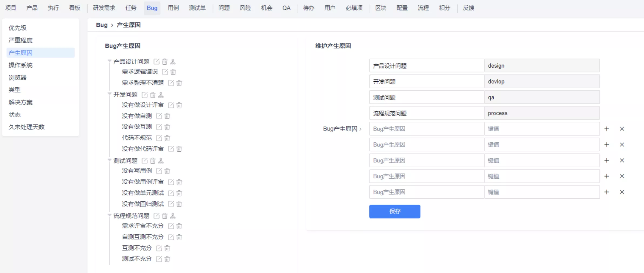Click the child-node icon beside 测试问题

[x=161, y=161]
